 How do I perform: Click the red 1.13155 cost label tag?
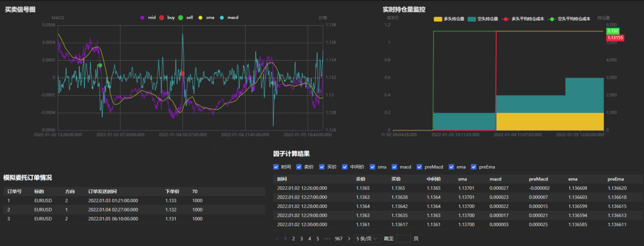click(615, 38)
